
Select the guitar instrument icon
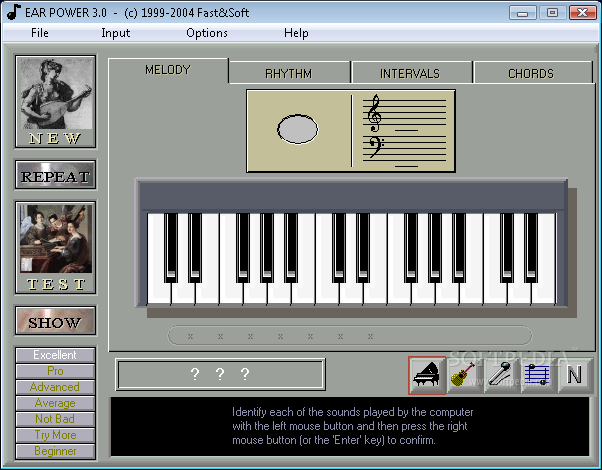[x=464, y=375]
